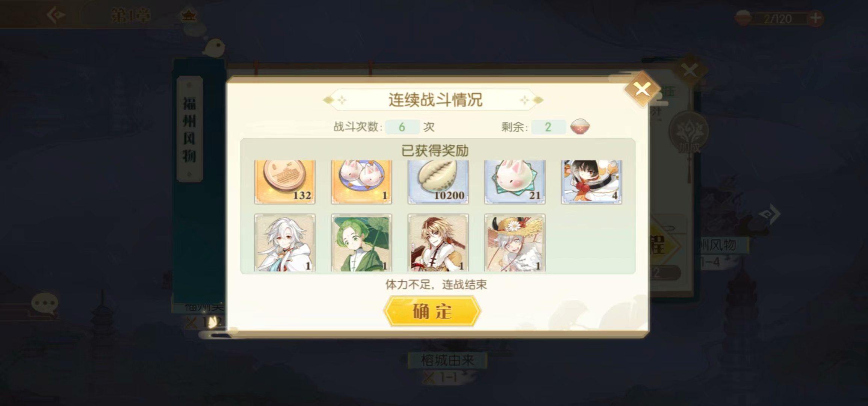Click the 战斗次数 count field showing 6
The image size is (868, 406).
coord(402,127)
